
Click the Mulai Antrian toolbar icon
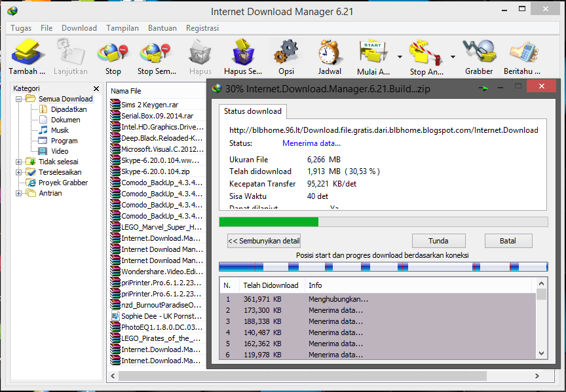pyautogui.click(x=373, y=52)
